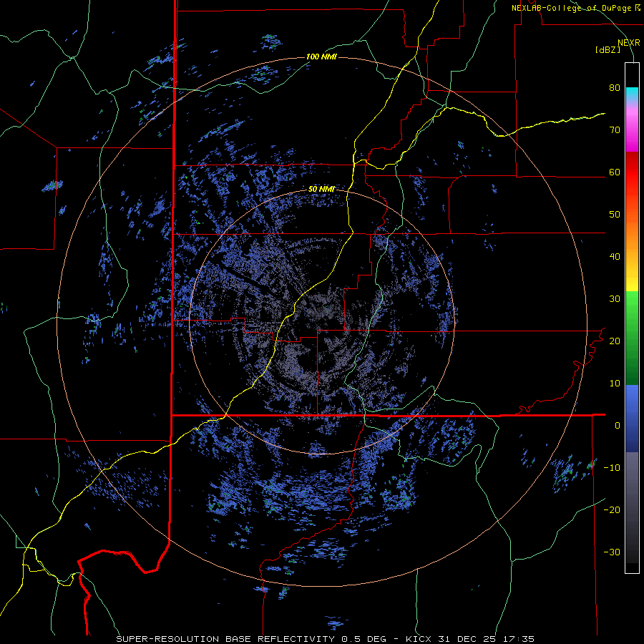Click the -30 value on the dBZ scale
Viewport: 644px width, 644px height.
tap(612, 552)
